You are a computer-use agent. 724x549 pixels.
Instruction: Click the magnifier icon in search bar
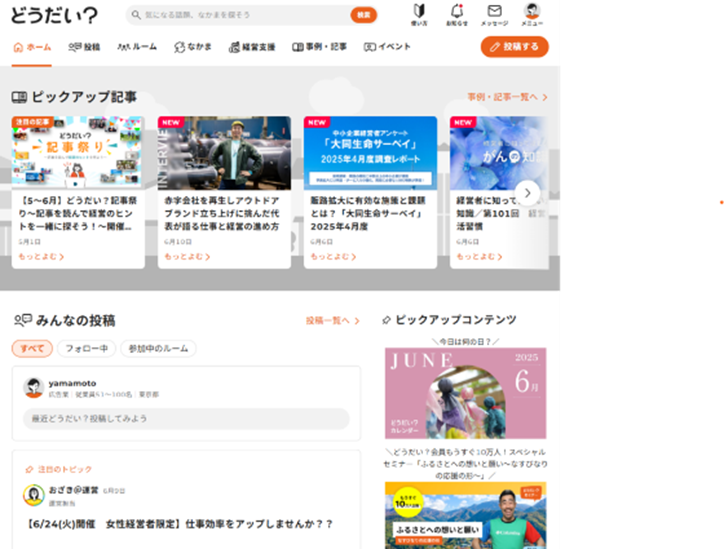(x=137, y=15)
